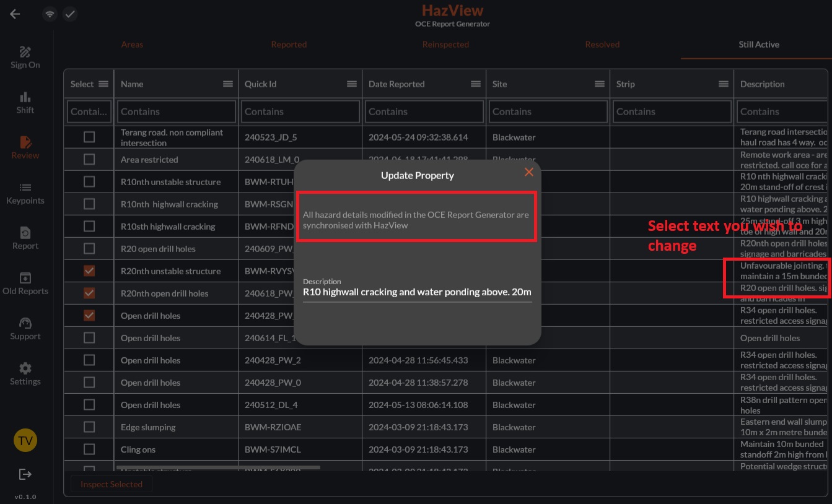This screenshot has height=504, width=832.
Task: Tick checkbox for Edge slumping row
Action: tap(89, 427)
